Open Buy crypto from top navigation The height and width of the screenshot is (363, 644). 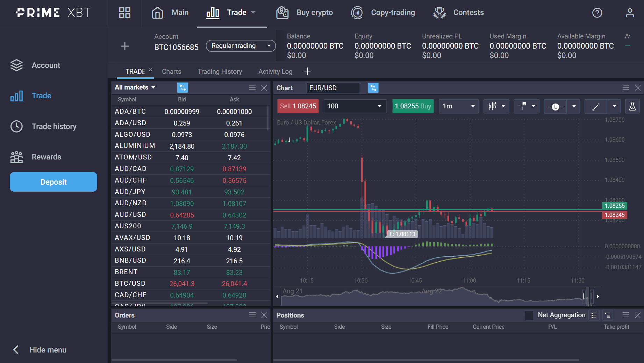305,13
